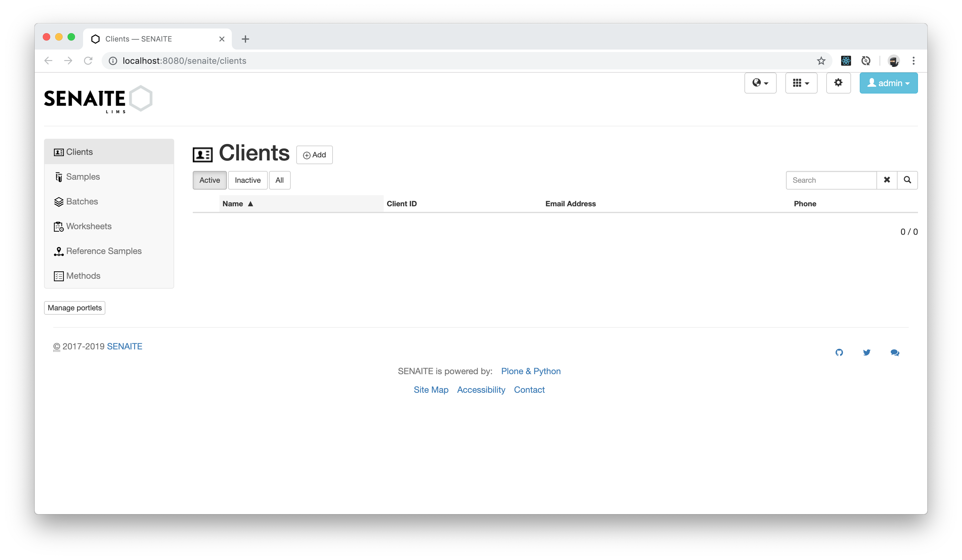View site information icon in address bar

coord(113,61)
